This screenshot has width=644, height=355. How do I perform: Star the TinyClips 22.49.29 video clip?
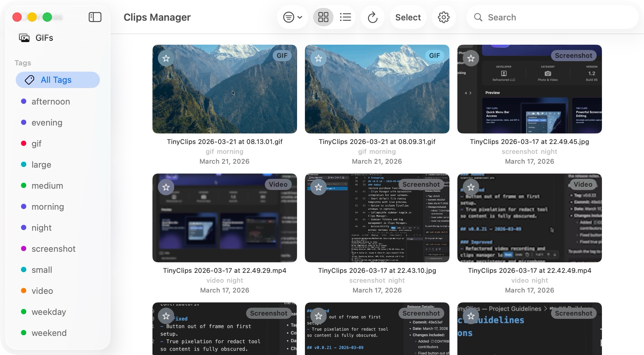pos(166,187)
